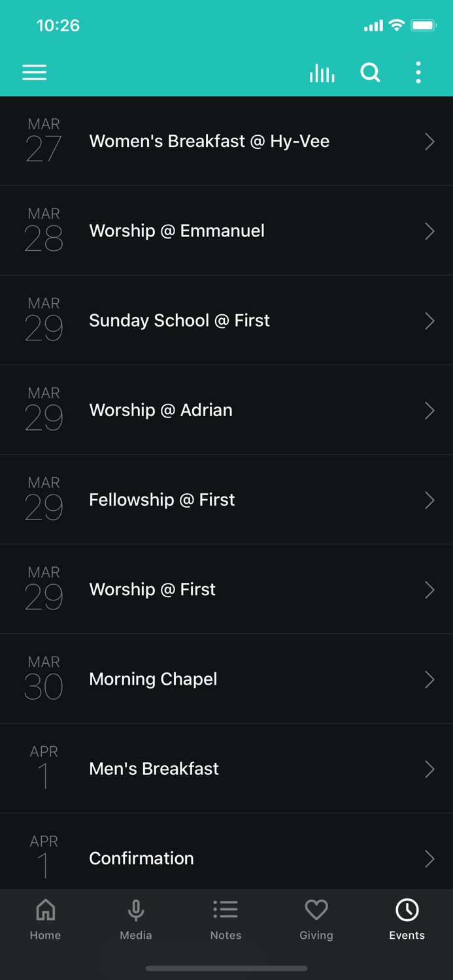The image size is (453, 980).
Task: Open the Men's Breakfast event
Action: pos(226,769)
